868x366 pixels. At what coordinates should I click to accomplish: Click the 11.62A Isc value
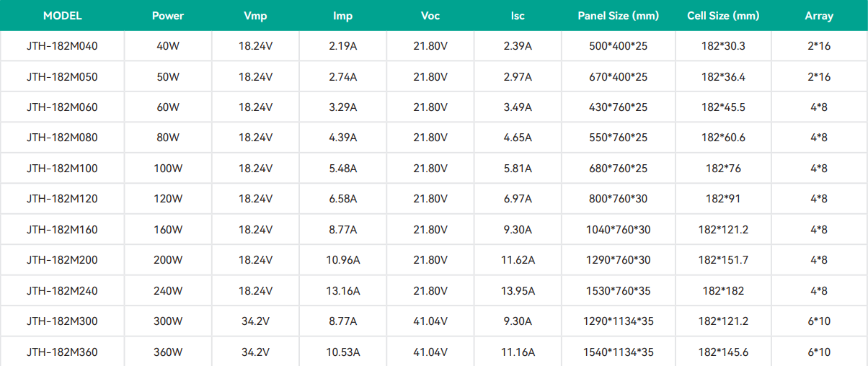[518, 260]
